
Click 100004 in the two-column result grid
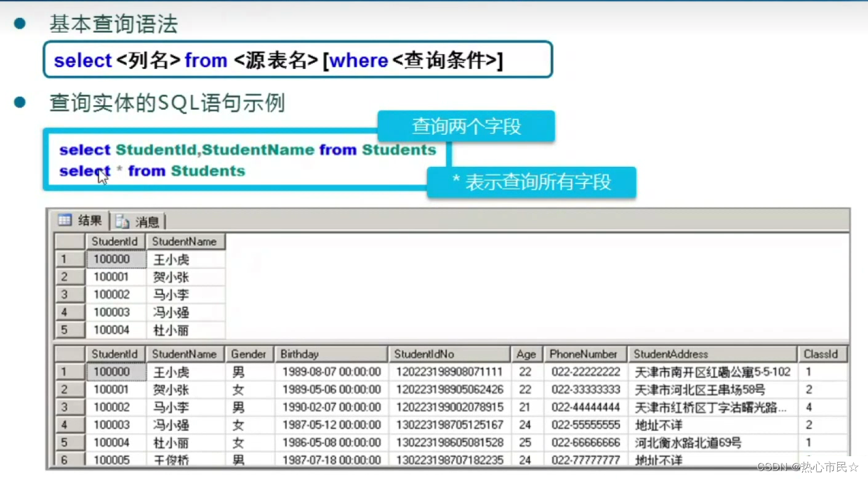[115, 330]
